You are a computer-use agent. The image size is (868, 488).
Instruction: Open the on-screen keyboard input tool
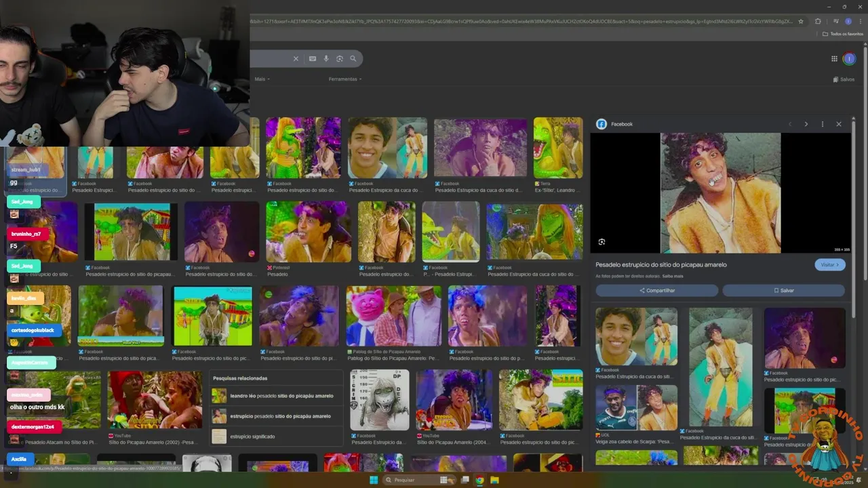[313, 59]
